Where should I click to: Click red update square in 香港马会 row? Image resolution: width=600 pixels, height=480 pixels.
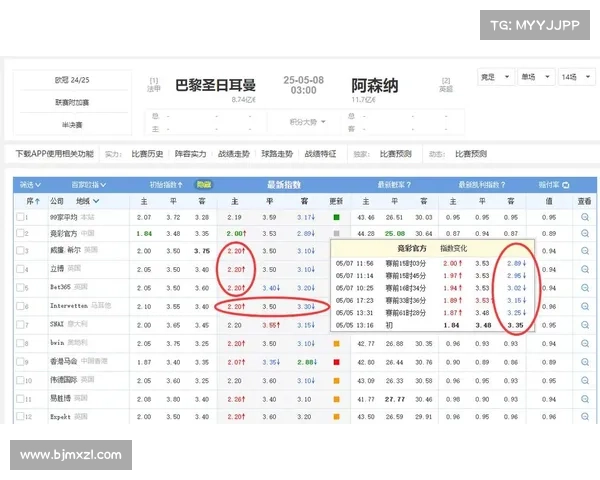click(336, 362)
